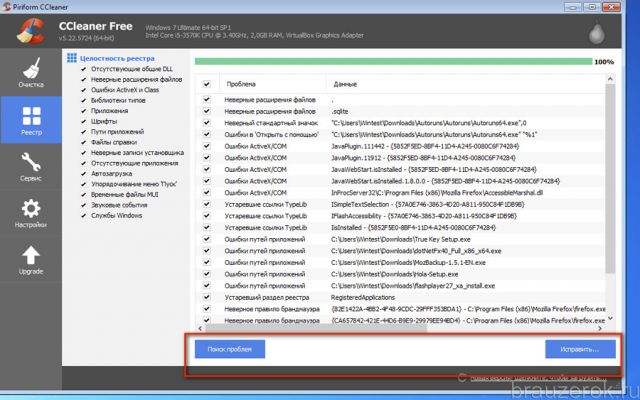Click the 100% scan progress bar
The height and width of the screenshot is (400, 640).
coord(393,62)
